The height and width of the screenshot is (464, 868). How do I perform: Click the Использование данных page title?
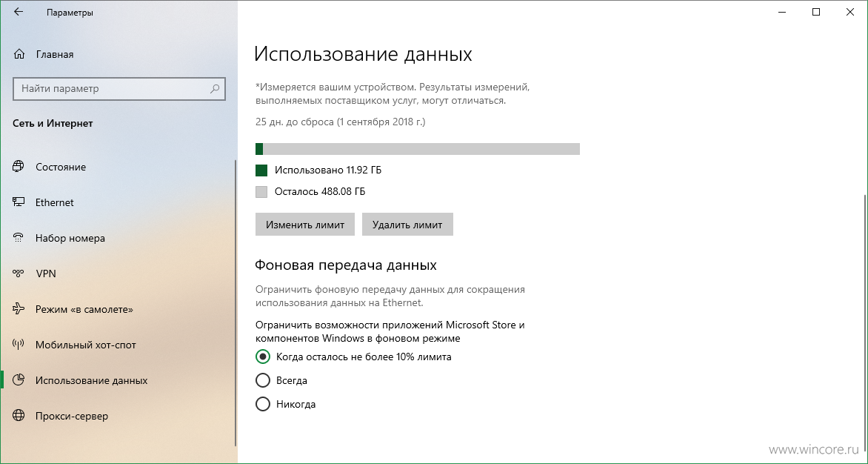pyautogui.click(x=363, y=53)
